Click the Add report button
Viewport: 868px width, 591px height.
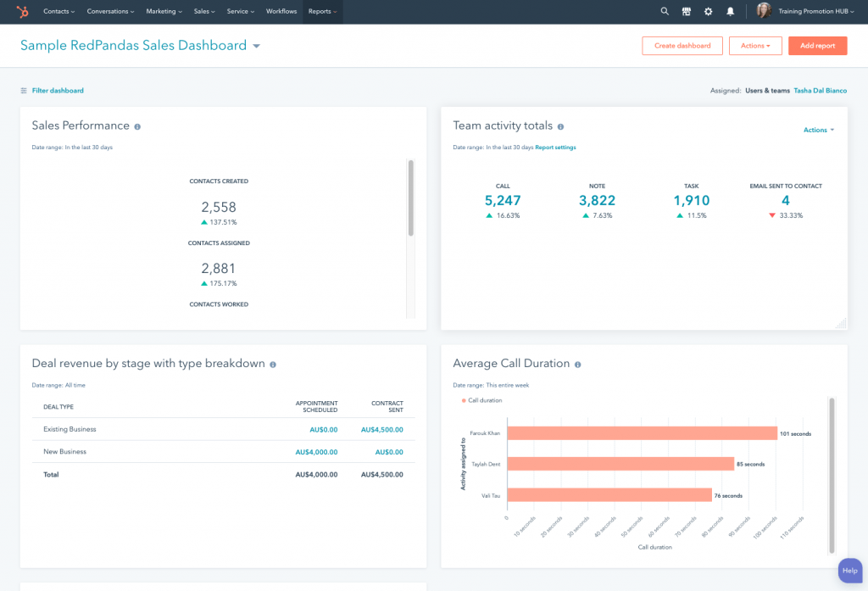point(817,46)
